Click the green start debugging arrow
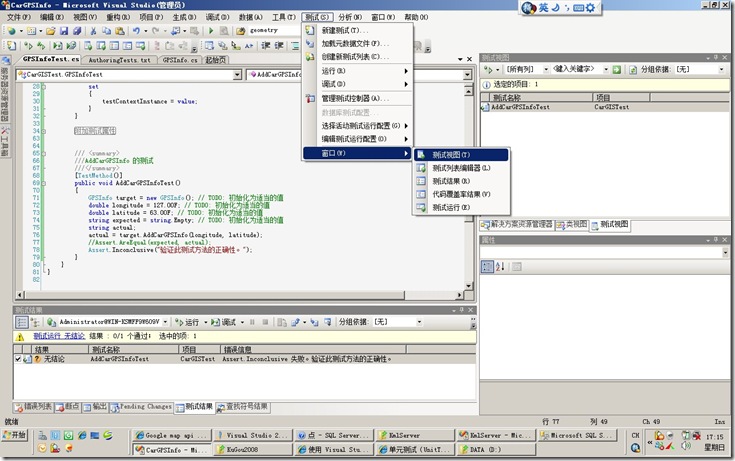Image resolution: width=735 pixels, height=461 pixels. pos(210,31)
